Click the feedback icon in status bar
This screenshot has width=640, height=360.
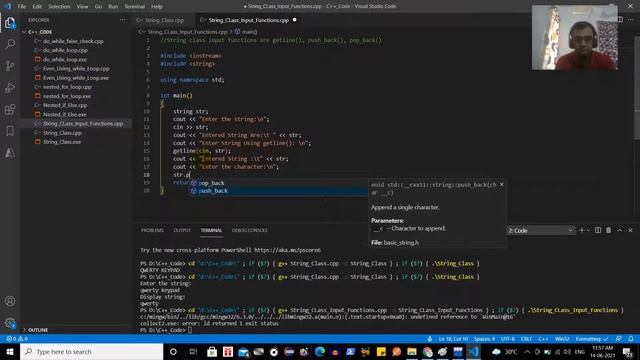619,339
